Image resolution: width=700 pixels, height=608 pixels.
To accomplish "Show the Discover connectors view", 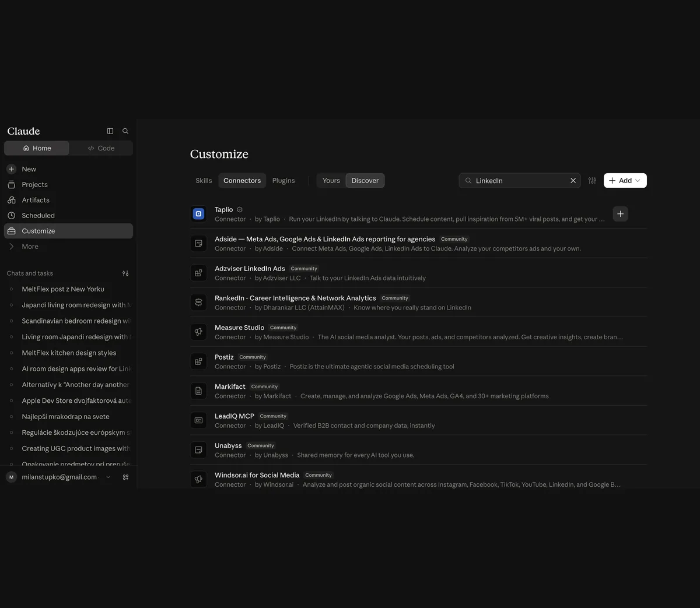I will [x=365, y=181].
